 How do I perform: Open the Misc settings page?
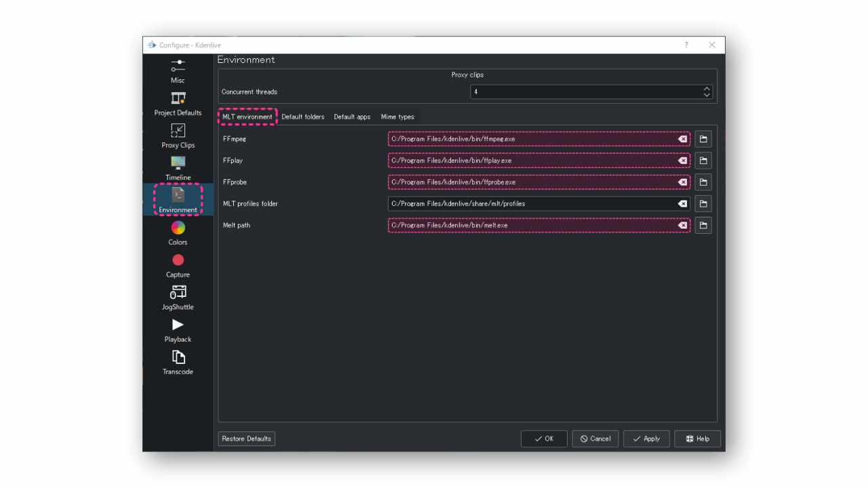(x=178, y=70)
